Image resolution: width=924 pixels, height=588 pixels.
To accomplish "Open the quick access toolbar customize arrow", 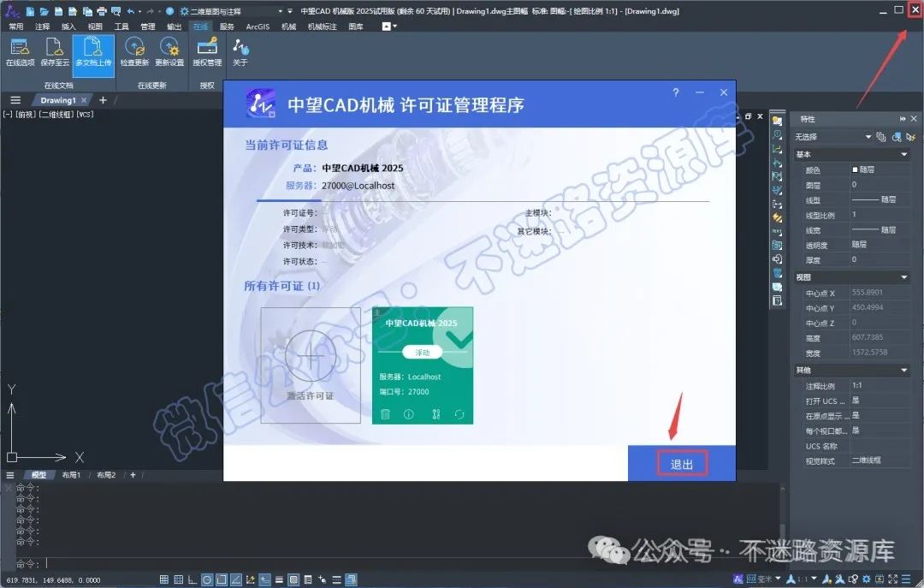I will (290, 11).
